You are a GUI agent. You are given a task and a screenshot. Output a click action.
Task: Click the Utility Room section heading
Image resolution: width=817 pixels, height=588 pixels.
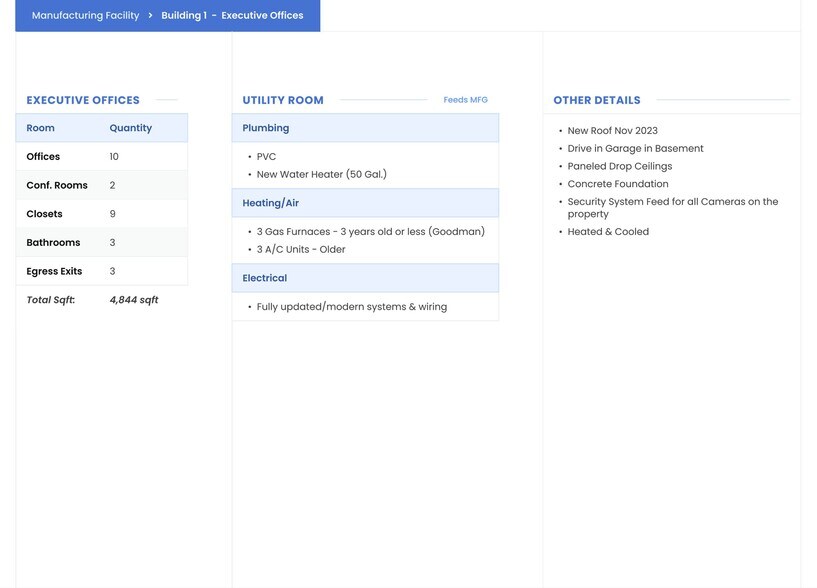(283, 100)
